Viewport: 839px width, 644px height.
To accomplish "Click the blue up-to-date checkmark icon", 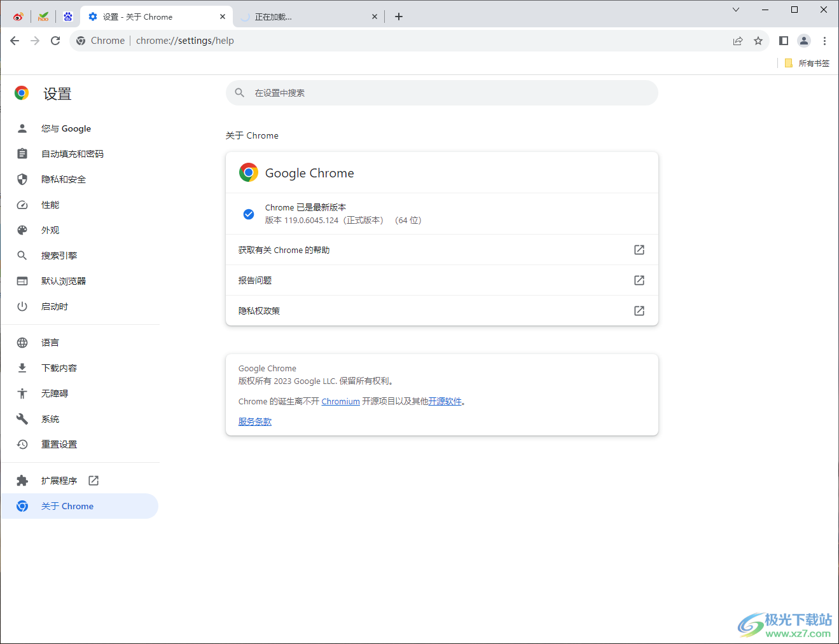I will pos(249,214).
